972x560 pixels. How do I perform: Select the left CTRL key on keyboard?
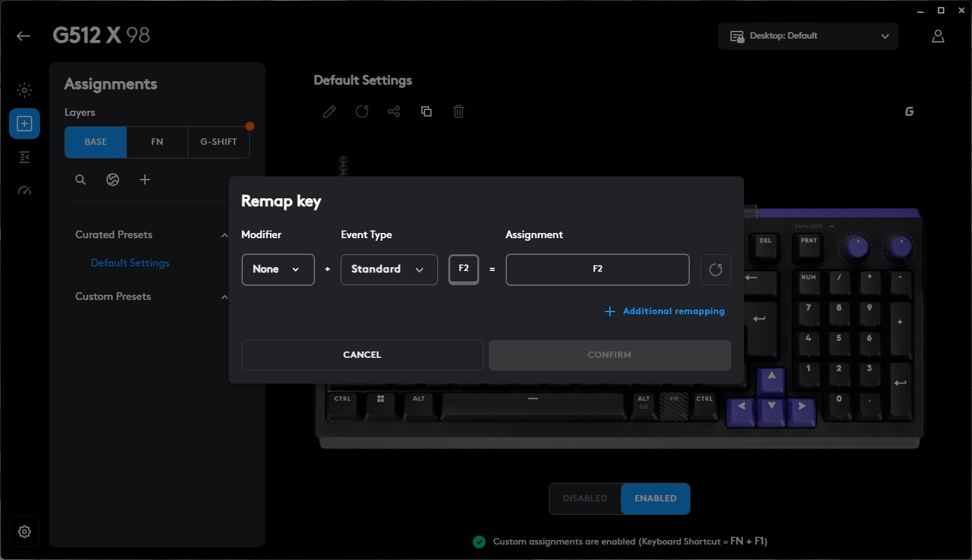343,406
